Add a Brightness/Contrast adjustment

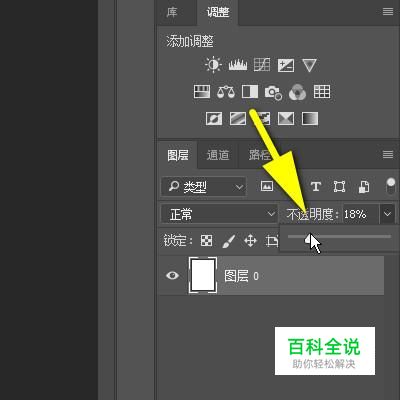[213, 65]
